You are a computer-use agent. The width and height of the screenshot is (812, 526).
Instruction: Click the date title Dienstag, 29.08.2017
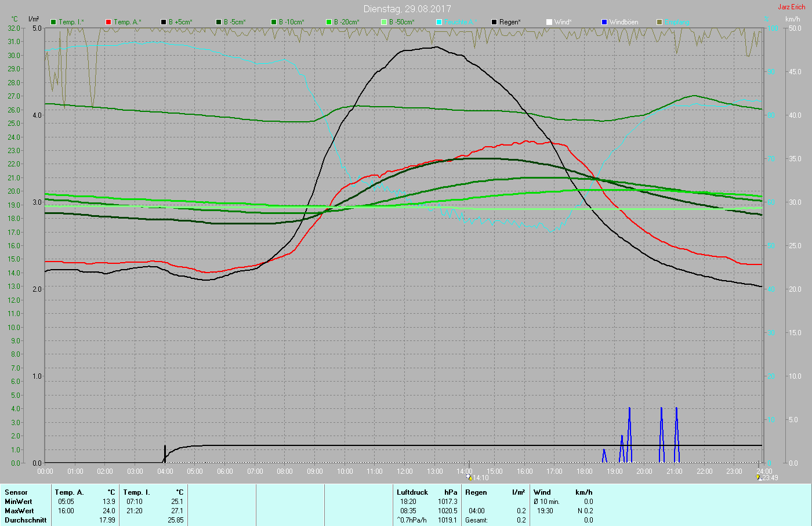[x=407, y=9]
